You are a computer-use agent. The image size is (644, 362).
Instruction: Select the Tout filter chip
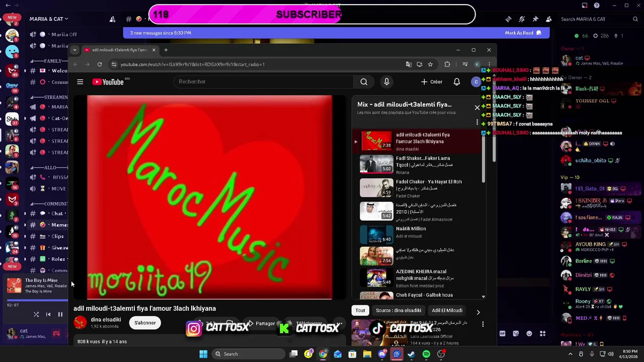[x=360, y=311]
